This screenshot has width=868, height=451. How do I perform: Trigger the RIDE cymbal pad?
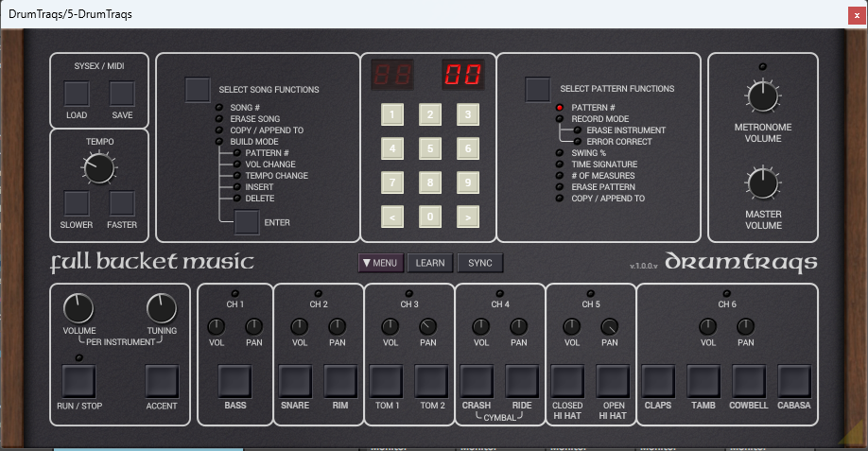[522, 381]
